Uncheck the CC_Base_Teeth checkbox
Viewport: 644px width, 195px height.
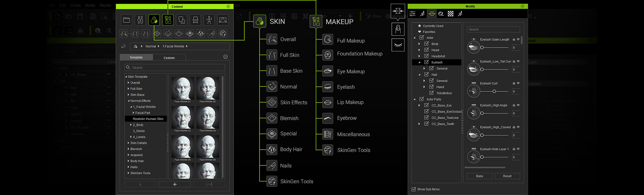click(427, 124)
